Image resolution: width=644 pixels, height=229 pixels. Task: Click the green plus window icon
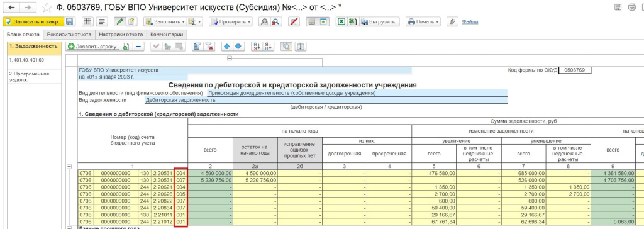pos(323,22)
